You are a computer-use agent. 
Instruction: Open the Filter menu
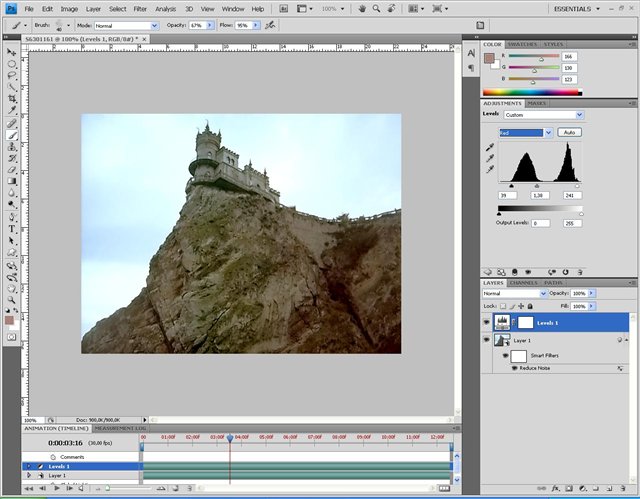tap(140, 9)
